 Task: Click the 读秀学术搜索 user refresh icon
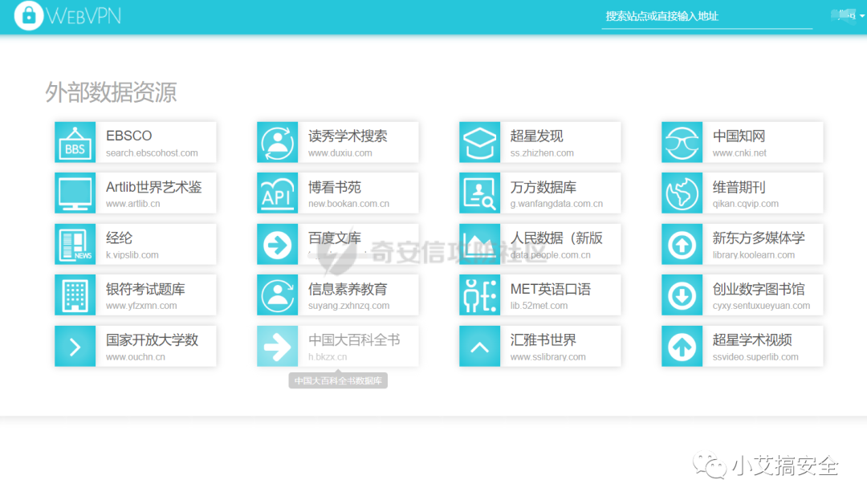pyautogui.click(x=278, y=143)
